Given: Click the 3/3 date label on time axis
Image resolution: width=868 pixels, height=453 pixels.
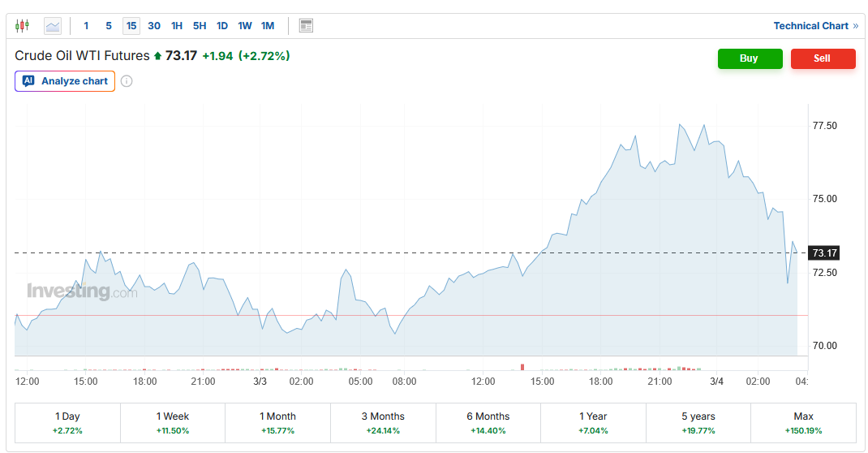Looking at the screenshot, I should (260, 382).
